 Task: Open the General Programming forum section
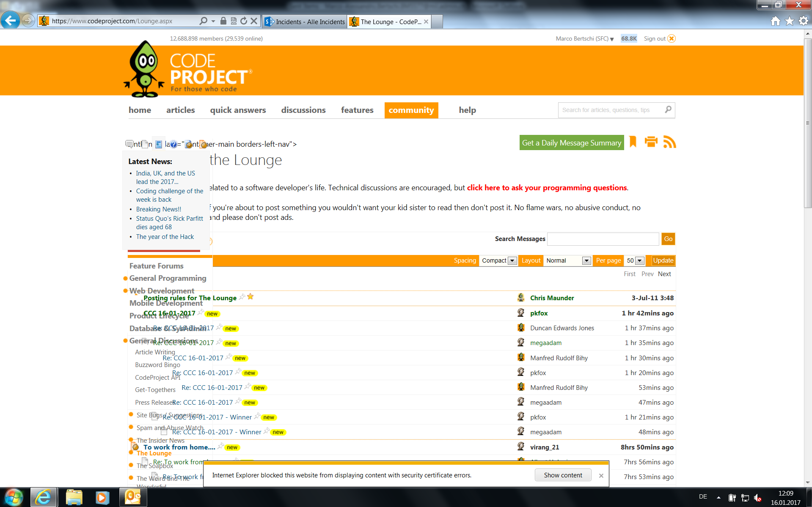(168, 278)
